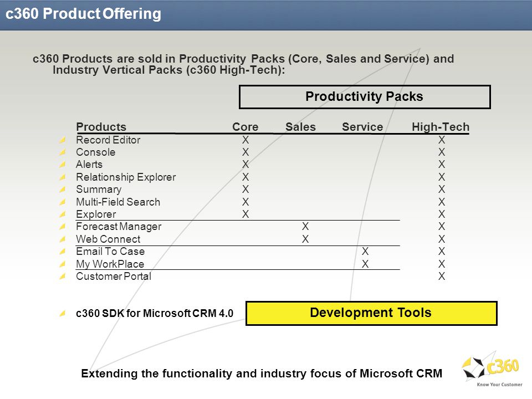532x399 pixels.
Task: Click the bullet icon beside Relationship Explorer
Action: (63, 177)
